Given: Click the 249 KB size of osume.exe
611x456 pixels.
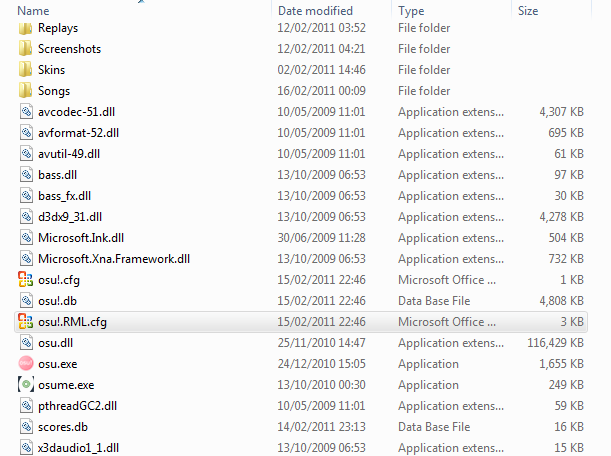Looking at the screenshot, I should click(x=566, y=385).
